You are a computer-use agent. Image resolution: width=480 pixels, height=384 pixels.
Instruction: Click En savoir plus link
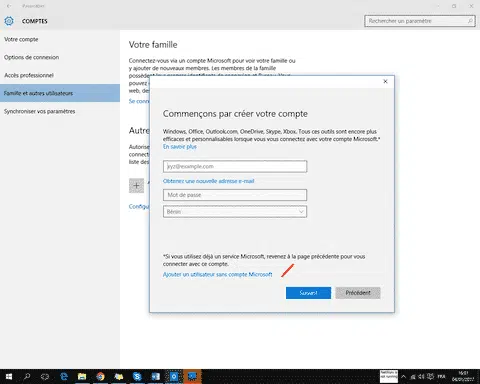(x=180, y=147)
